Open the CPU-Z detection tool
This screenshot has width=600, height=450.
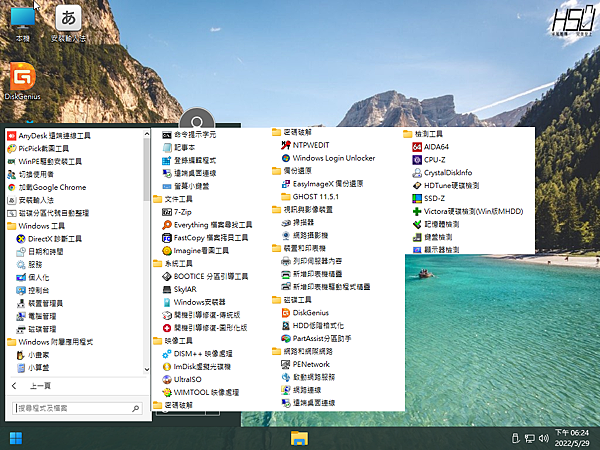(434, 159)
